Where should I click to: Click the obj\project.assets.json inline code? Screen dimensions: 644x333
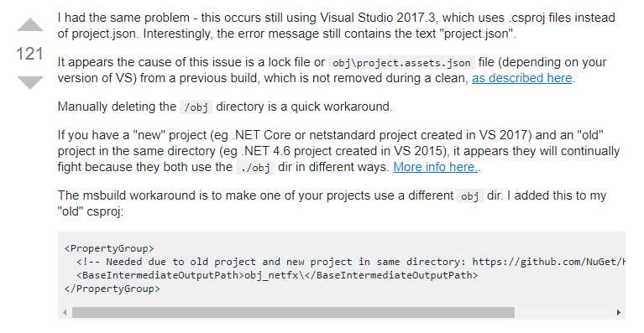pyautogui.click(x=401, y=63)
